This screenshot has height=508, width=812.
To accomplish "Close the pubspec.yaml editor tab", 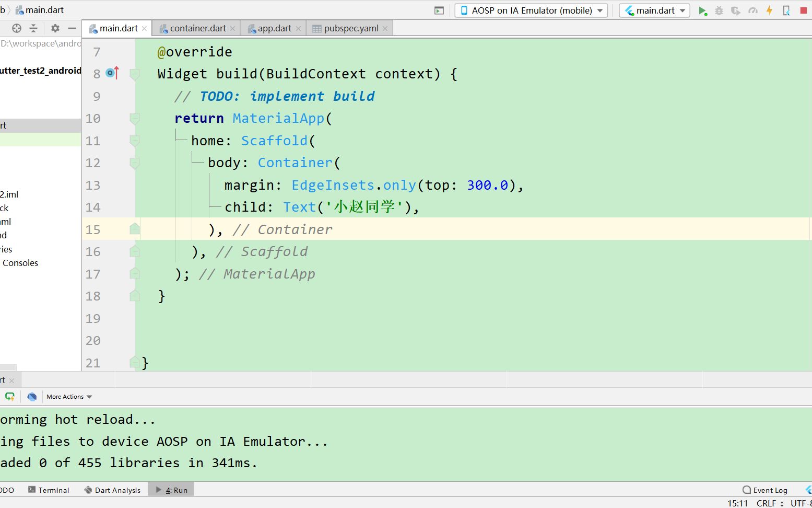I will [385, 29].
